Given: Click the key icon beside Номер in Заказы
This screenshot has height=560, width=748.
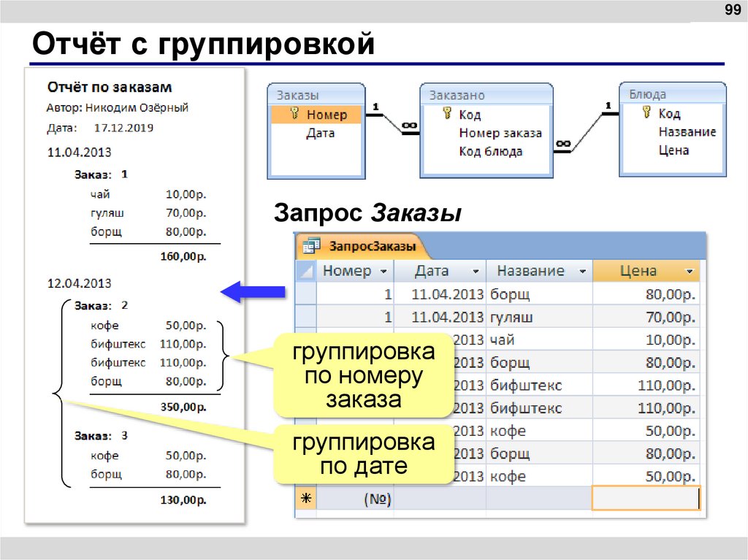Looking at the screenshot, I should (294, 112).
